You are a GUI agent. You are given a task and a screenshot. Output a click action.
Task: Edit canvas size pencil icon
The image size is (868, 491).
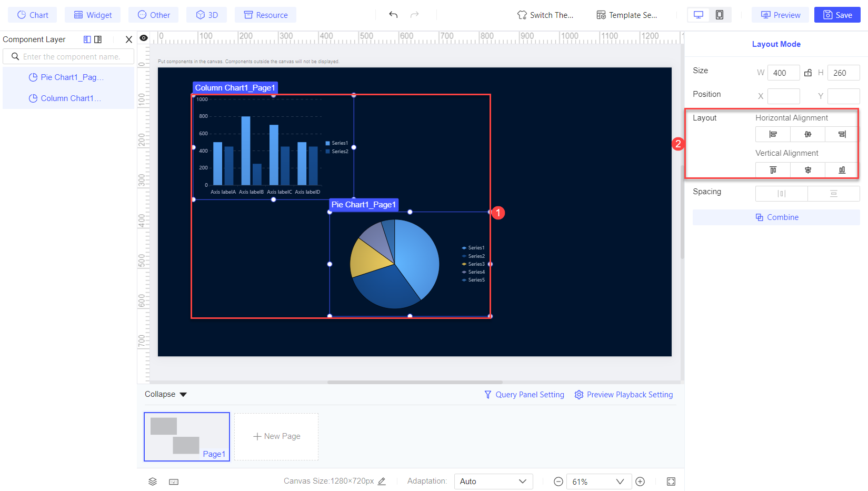coord(382,481)
